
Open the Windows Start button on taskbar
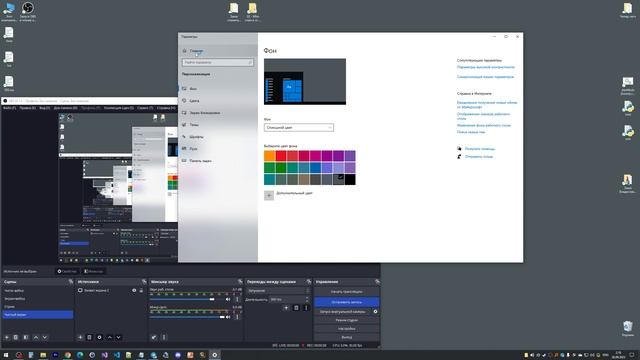6,355
